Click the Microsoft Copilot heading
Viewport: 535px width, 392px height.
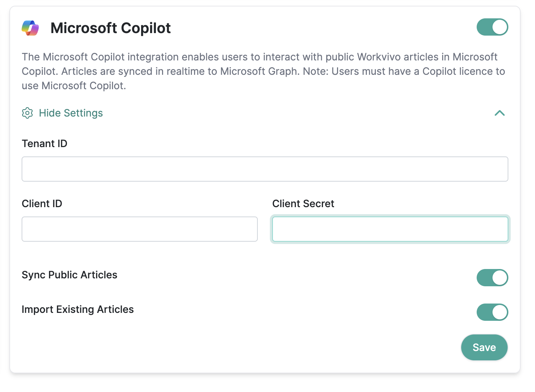click(111, 28)
